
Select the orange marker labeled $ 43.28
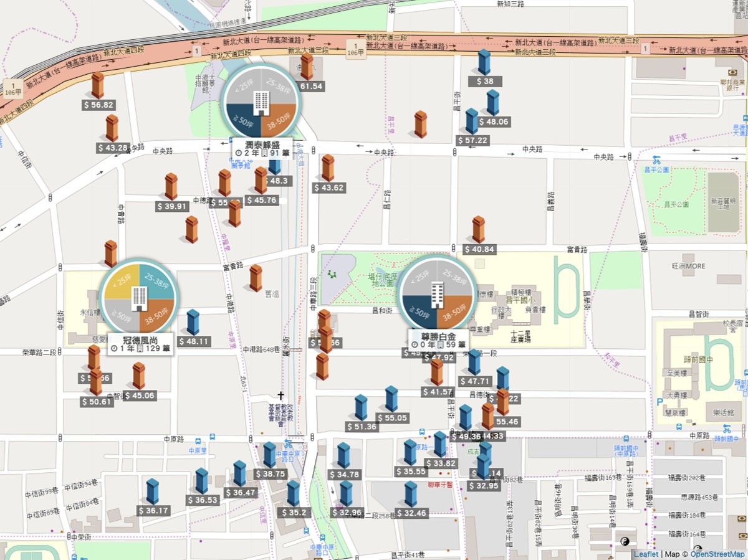[x=112, y=128]
